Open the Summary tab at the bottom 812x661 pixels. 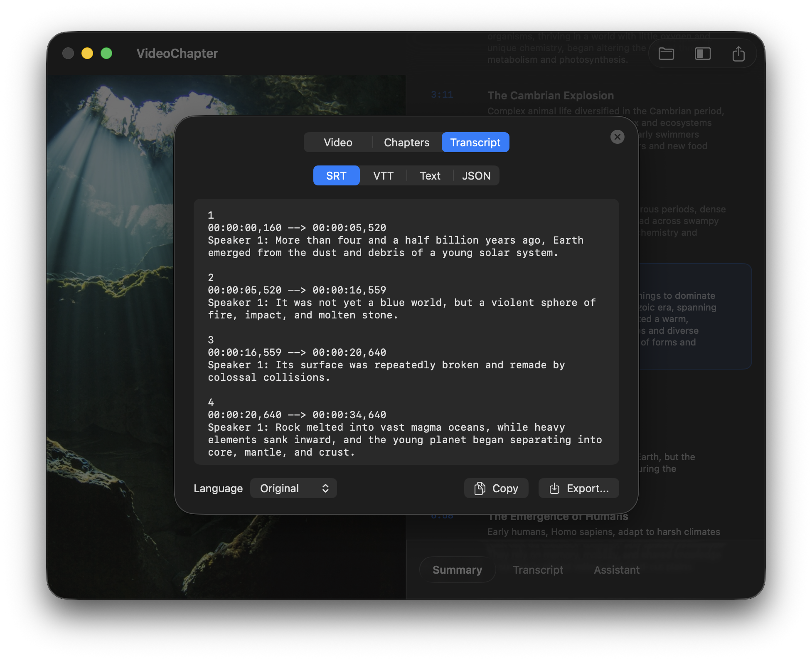457,570
